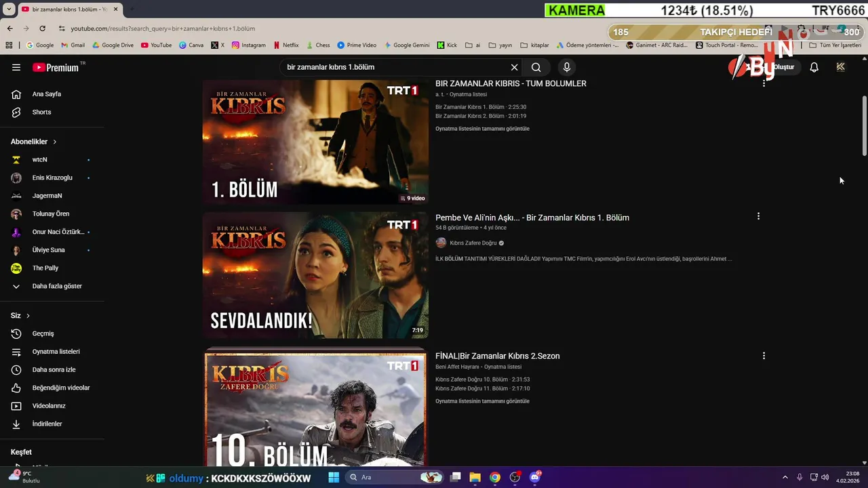Open the Prime Video bookmark

point(357,45)
